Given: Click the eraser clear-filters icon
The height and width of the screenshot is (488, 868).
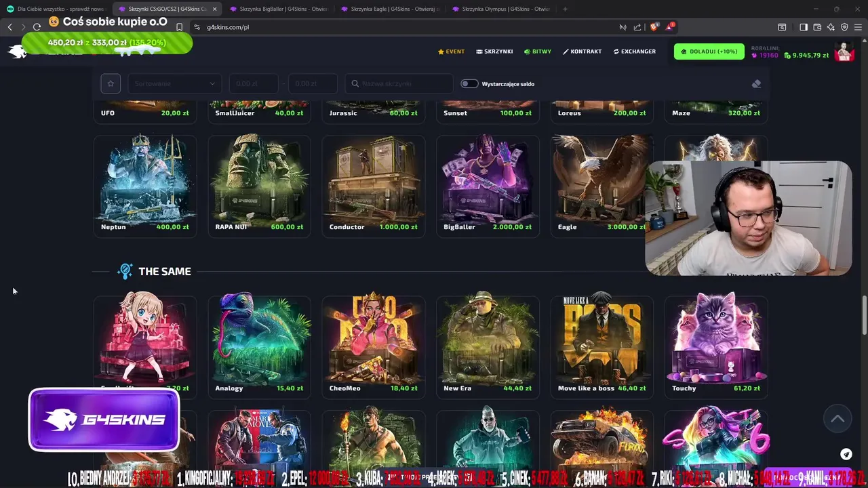Looking at the screenshot, I should 756,84.
